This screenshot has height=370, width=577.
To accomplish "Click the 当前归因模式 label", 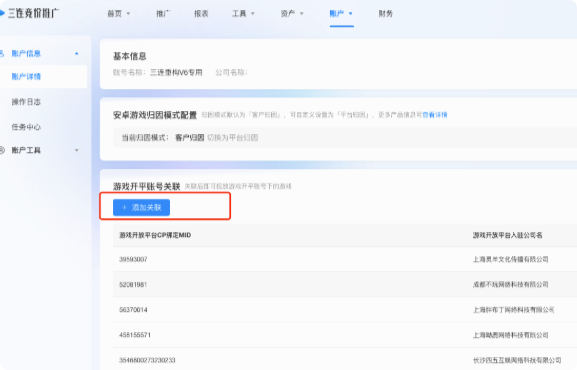I will [x=145, y=138].
